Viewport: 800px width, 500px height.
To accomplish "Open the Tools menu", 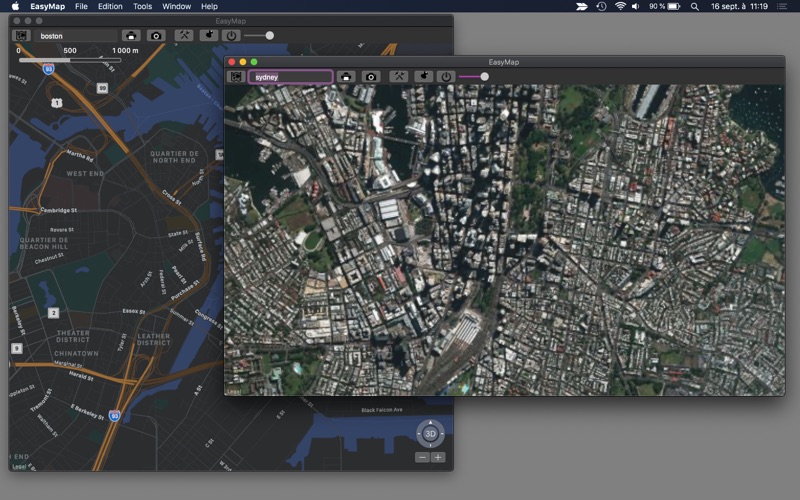I will point(143,6).
